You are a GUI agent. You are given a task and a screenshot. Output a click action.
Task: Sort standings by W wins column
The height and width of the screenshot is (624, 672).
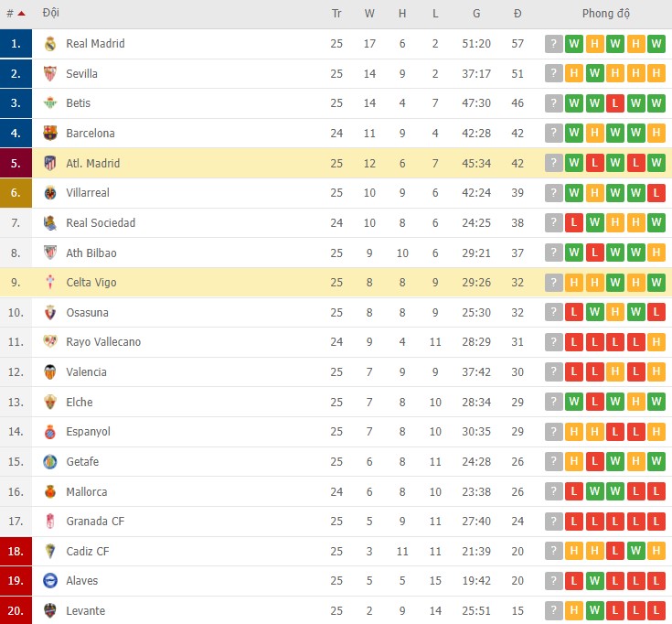pyautogui.click(x=369, y=14)
